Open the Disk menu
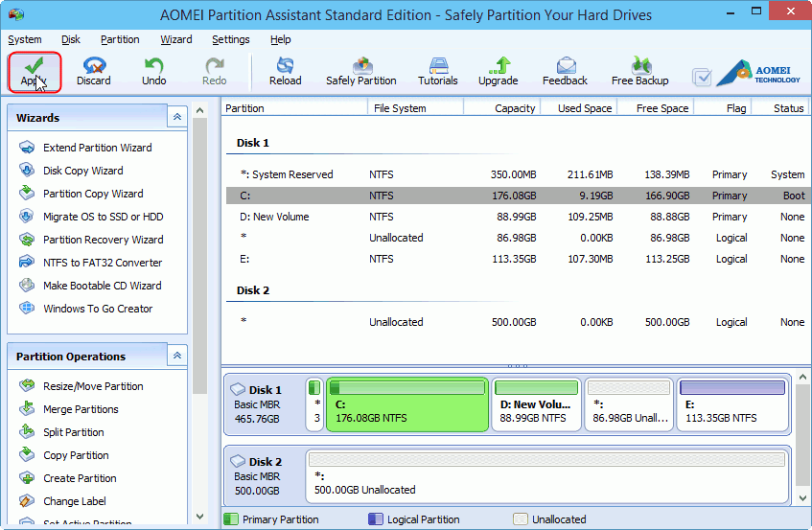 coord(70,39)
